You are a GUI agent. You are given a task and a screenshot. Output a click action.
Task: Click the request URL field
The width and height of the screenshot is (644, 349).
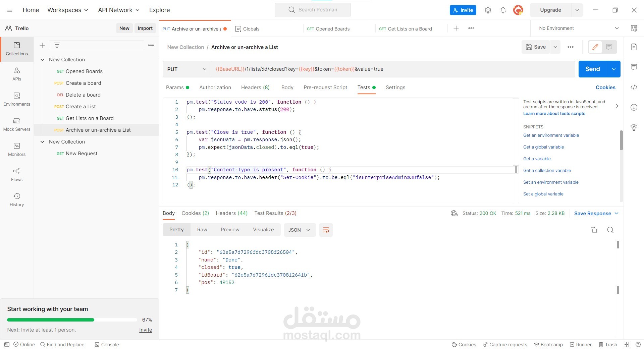pyautogui.click(x=393, y=69)
